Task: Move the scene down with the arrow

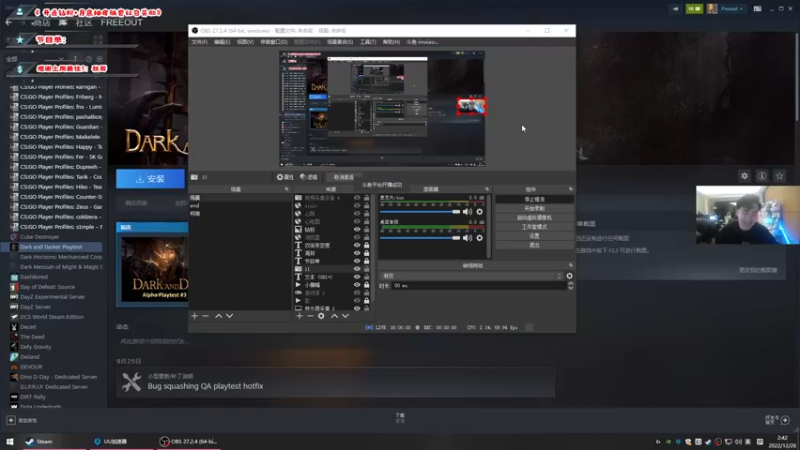Action: point(230,316)
